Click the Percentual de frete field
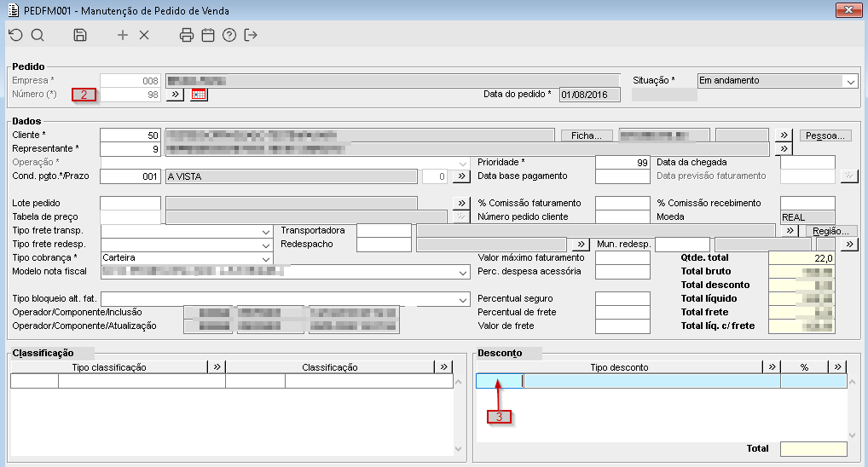The height and width of the screenshot is (467, 868). (x=622, y=313)
